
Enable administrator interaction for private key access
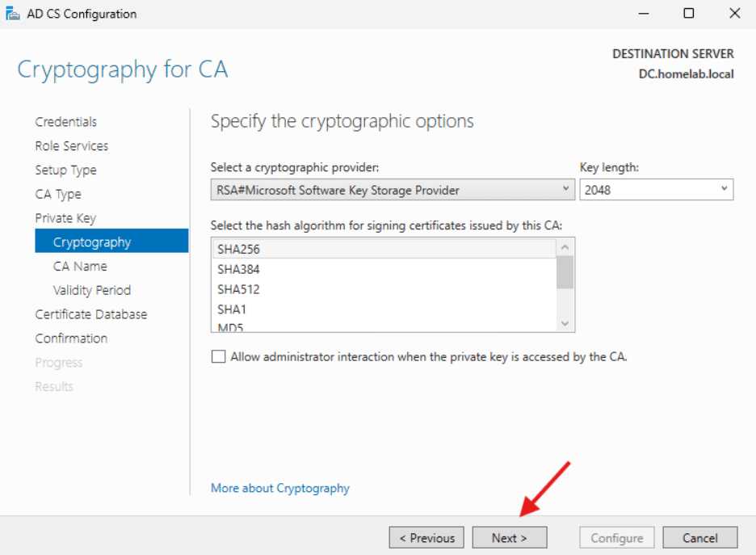pos(218,356)
